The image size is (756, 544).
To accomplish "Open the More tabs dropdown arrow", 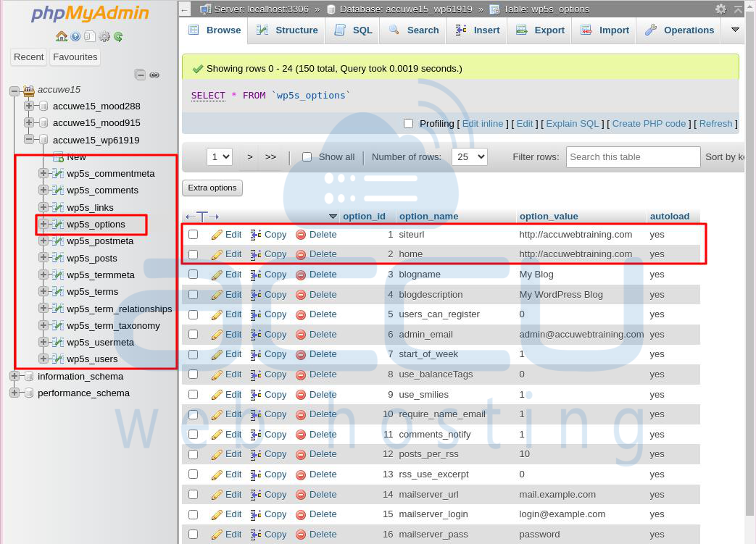I will click(x=735, y=30).
